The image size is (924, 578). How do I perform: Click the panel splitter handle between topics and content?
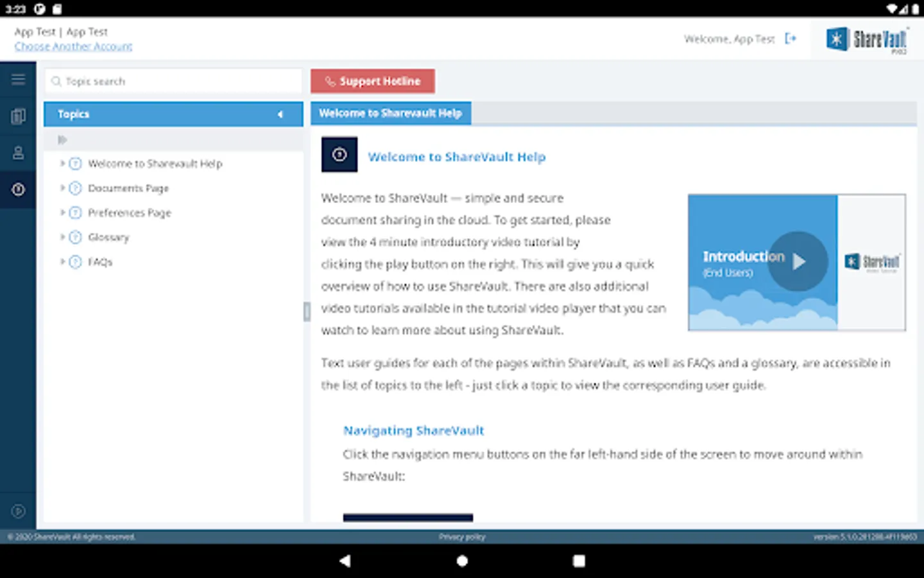(307, 311)
